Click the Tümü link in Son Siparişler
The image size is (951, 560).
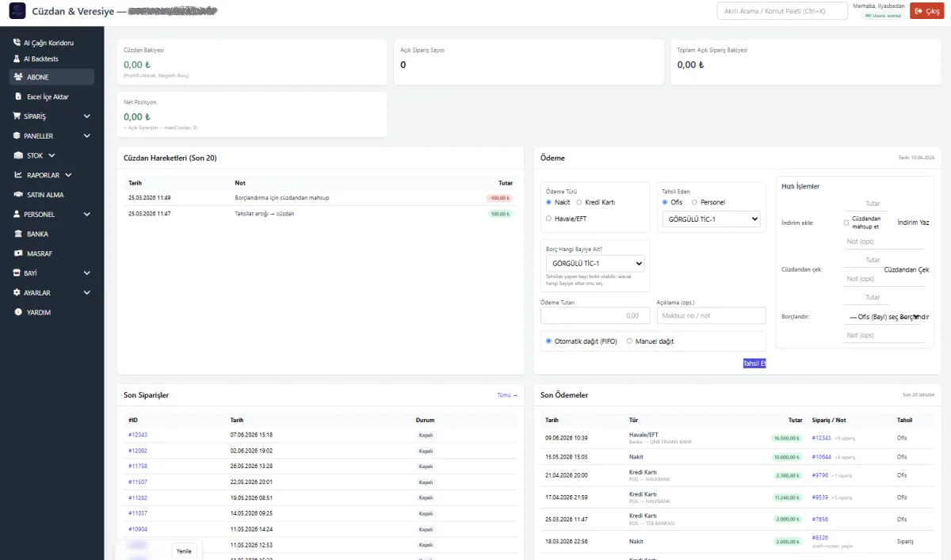507,394
